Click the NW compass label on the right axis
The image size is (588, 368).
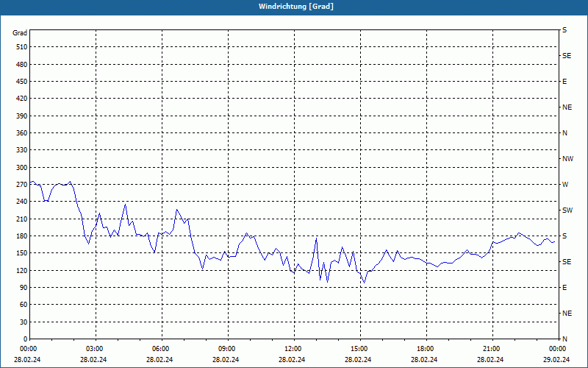tap(567, 159)
